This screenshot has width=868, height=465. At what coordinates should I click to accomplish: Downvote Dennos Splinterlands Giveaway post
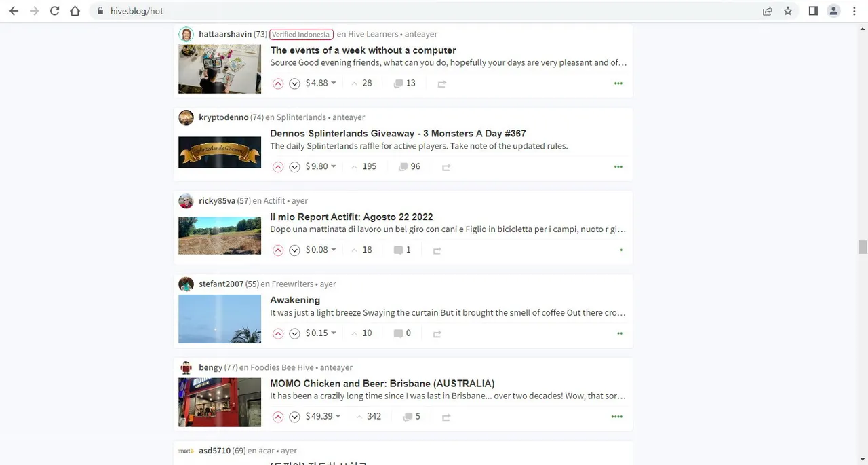294,167
